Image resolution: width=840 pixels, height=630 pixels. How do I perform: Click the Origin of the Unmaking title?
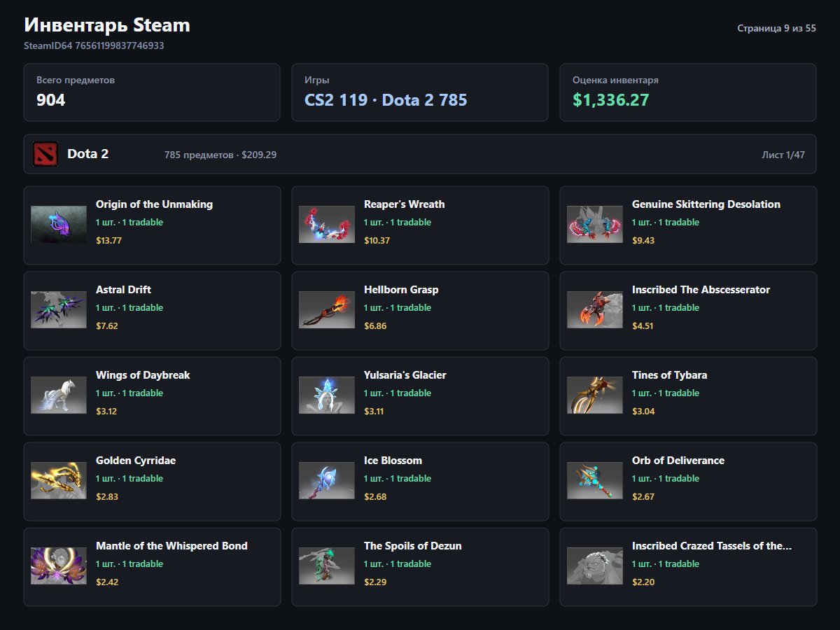click(x=154, y=204)
